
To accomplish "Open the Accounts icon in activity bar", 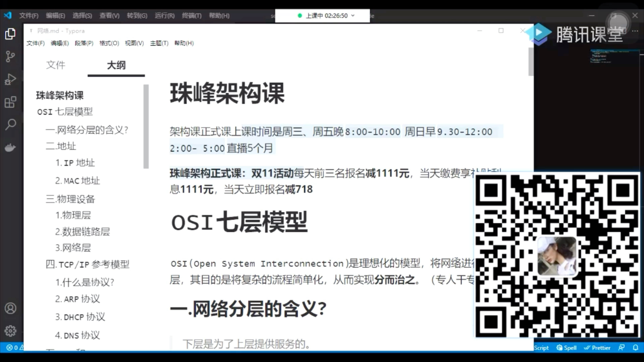I will (x=10, y=308).
